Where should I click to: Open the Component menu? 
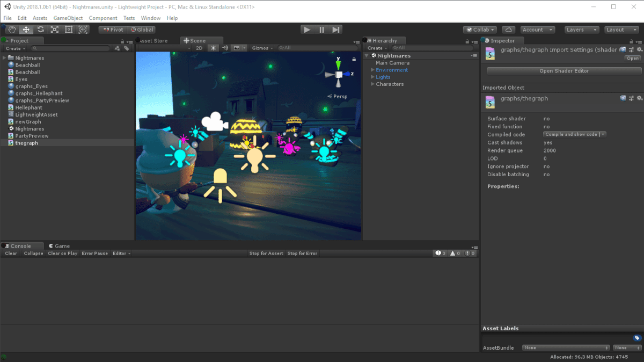pyautogui.click(x=103, y=18)
